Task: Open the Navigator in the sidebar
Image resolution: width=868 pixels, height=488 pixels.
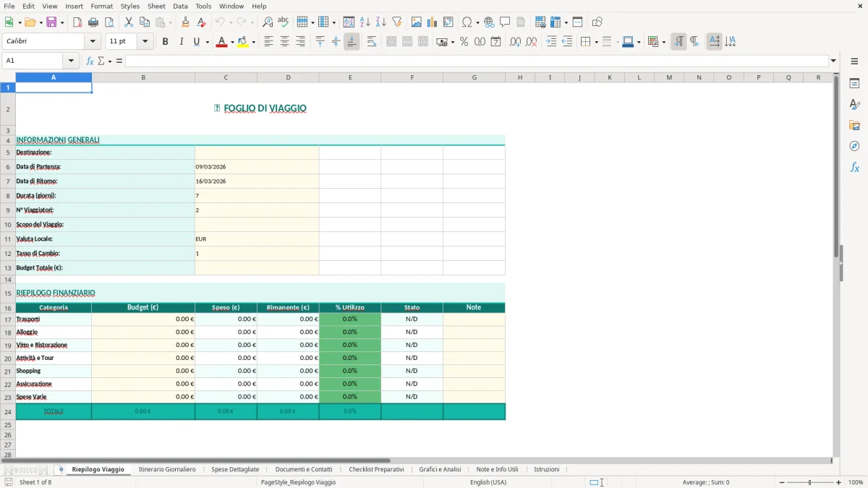Action: pos(854,146)
